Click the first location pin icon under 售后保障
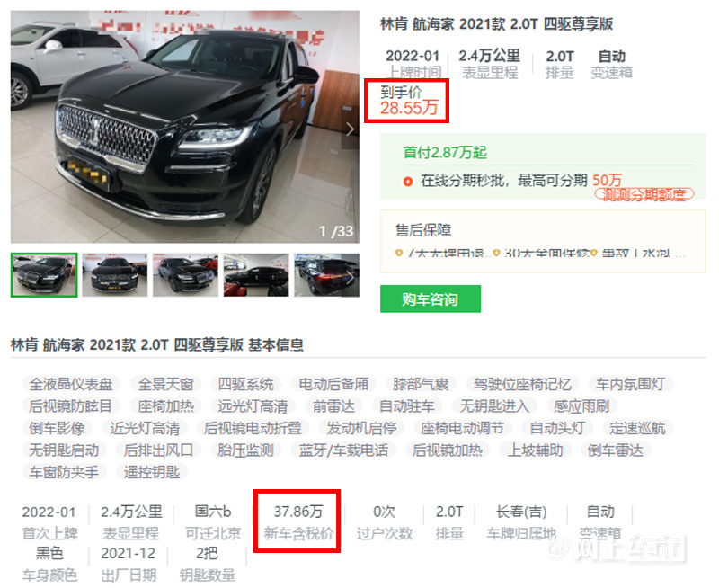Viewport: 719px width, 588px height. coord(399,253)
